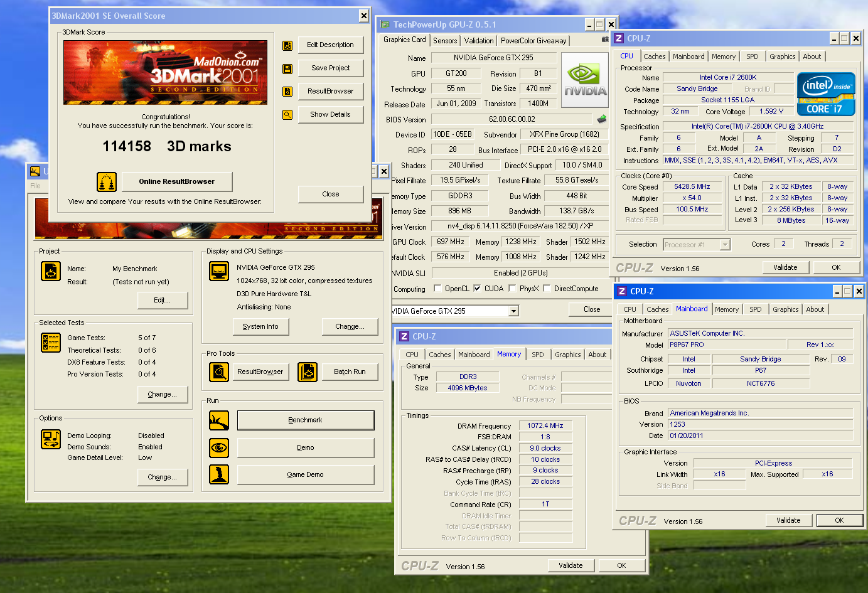Click title icon of CPU-Z processor window
Viewport: 868px width, 593px height.
[x=619, y=38]
